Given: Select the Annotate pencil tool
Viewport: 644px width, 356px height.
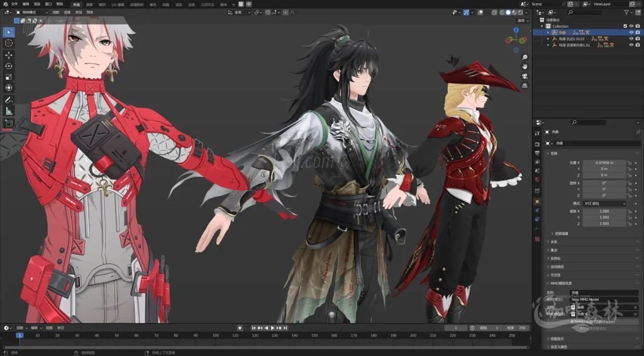Looking at the screenshot, I should point(9,100).
